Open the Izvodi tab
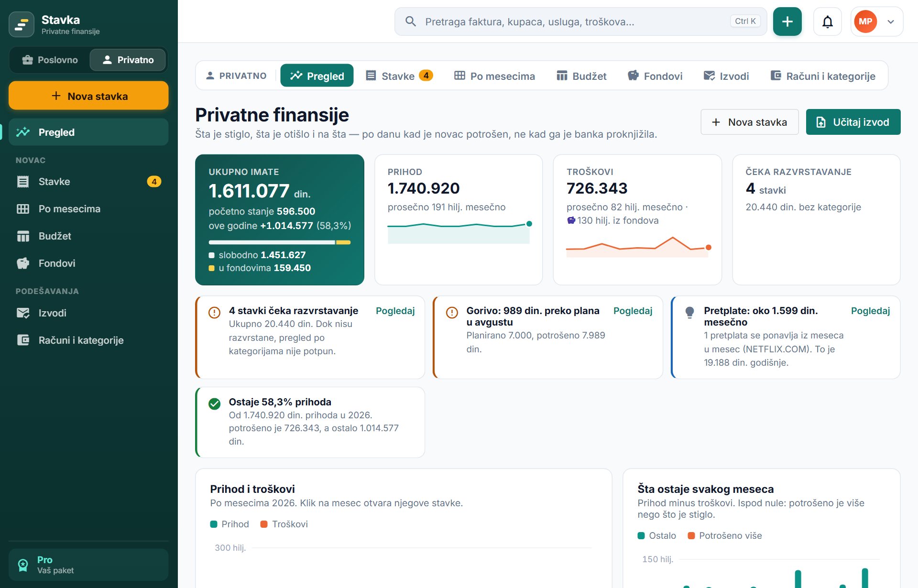This screenshot has height=588, width=918. click(726, 76)
